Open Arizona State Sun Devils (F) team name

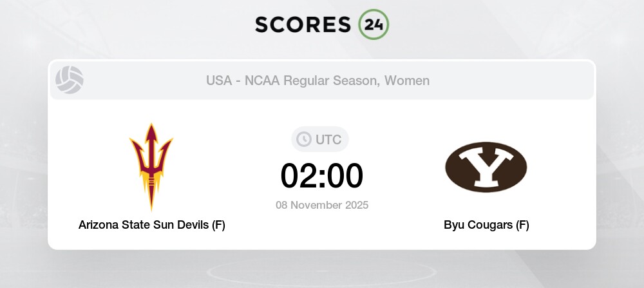pyautogui.click(x=152, y=225)
